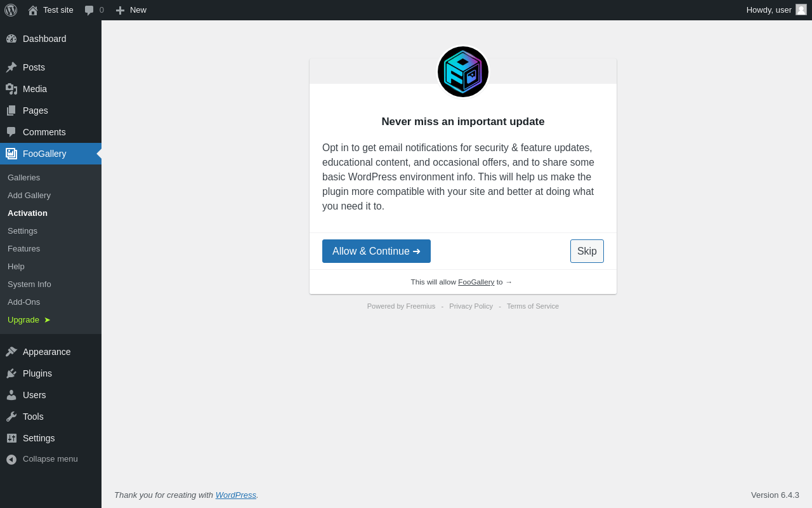Open the WordPress logo menu
The image size is (812, 508).
(11, 10)
